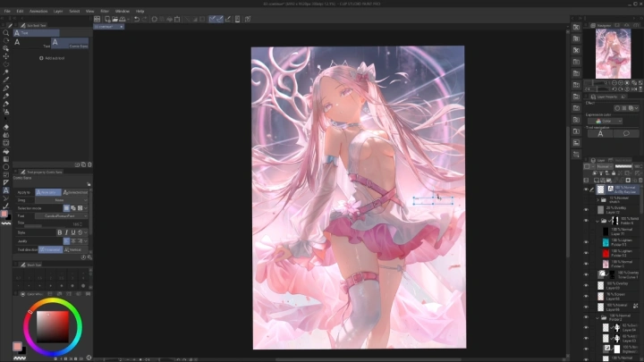
Task: Select the Move layer tool
Action: tap(6, 55)
